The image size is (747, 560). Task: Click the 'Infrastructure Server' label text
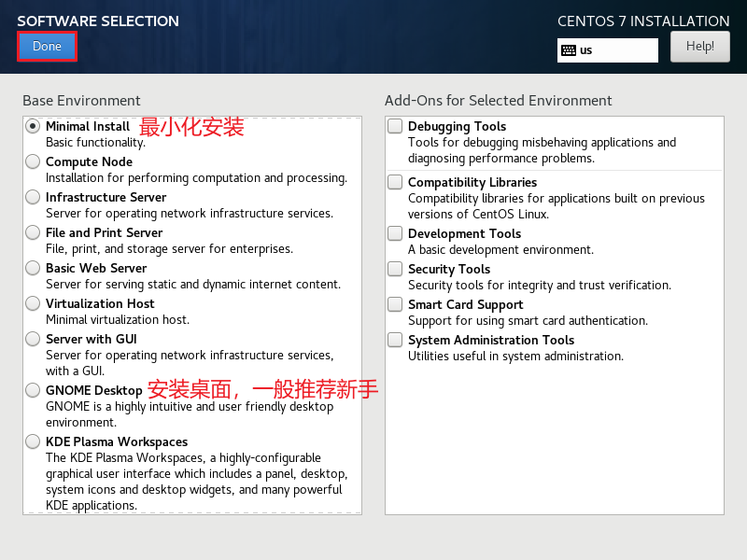tap(106, 197)
